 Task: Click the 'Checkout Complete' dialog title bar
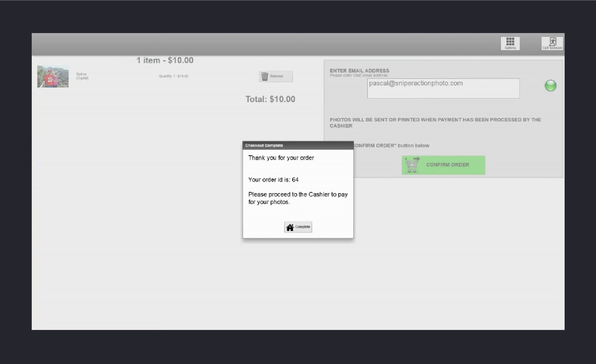(x=298, y=146)
